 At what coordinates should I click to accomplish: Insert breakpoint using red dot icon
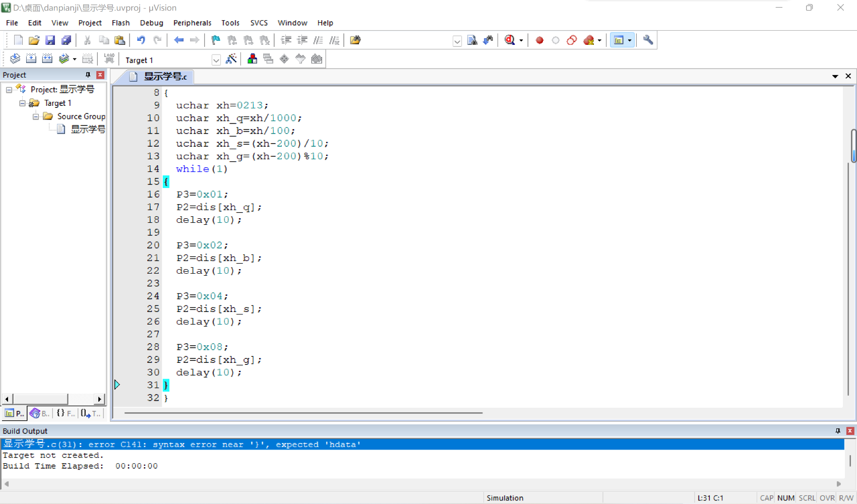(539, 40)
